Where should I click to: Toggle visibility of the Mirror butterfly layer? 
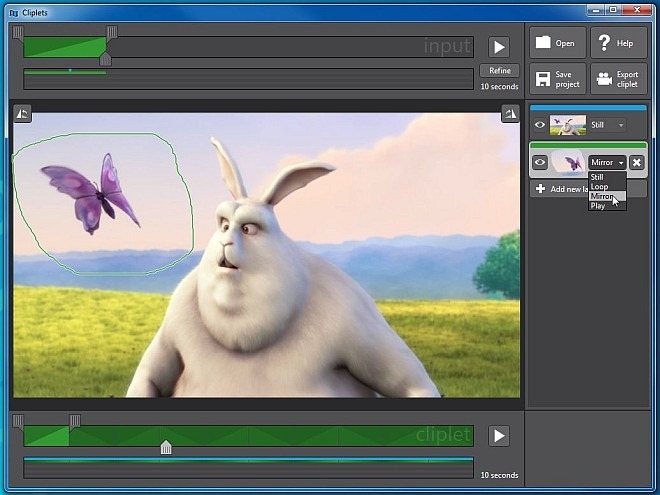pyautogui.click(x=540, y=162)
